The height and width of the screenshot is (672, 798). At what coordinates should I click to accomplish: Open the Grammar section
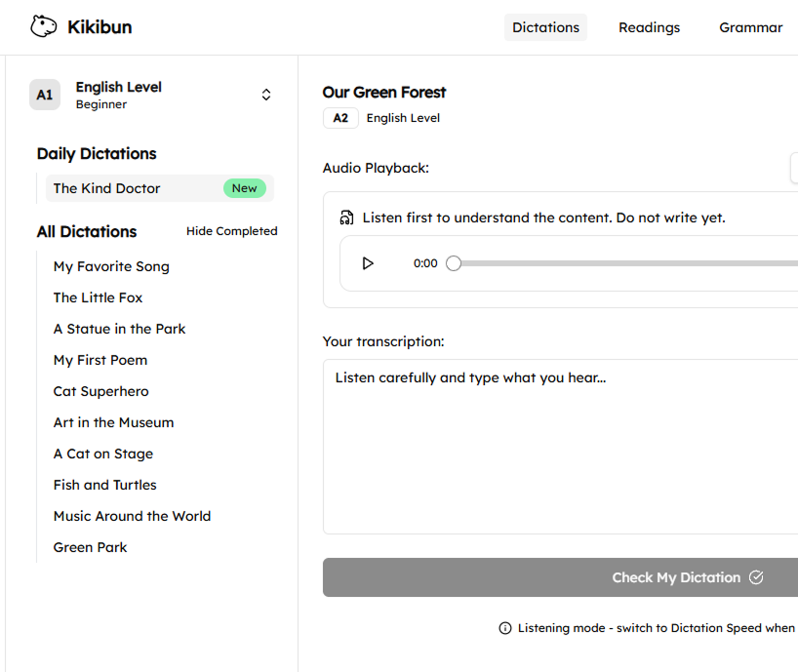click(750, 27)
